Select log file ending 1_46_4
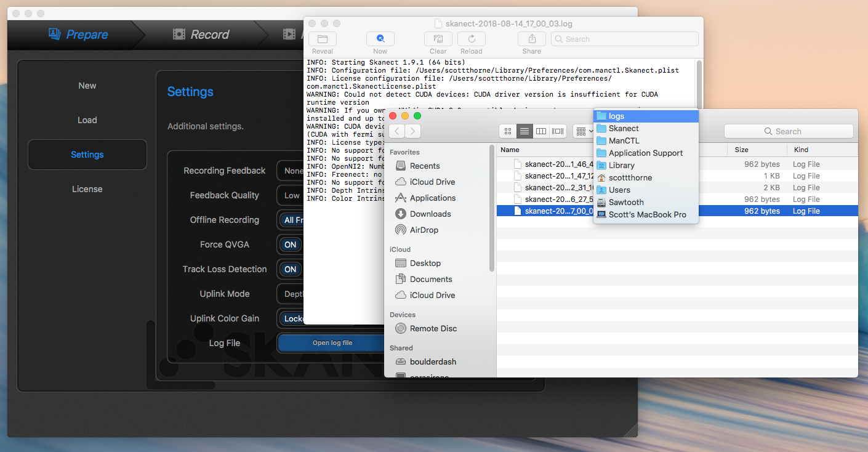The width and height of the screenshot is (868, 452). point(677,164)
